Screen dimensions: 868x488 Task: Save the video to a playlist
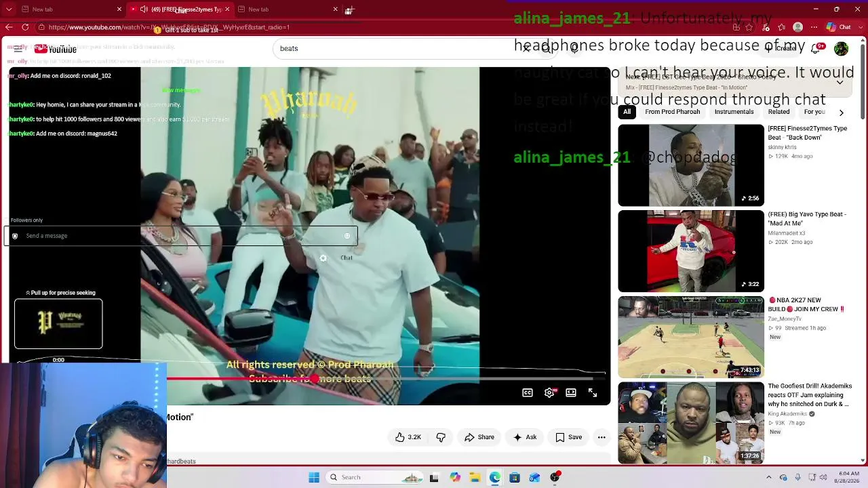569,437
